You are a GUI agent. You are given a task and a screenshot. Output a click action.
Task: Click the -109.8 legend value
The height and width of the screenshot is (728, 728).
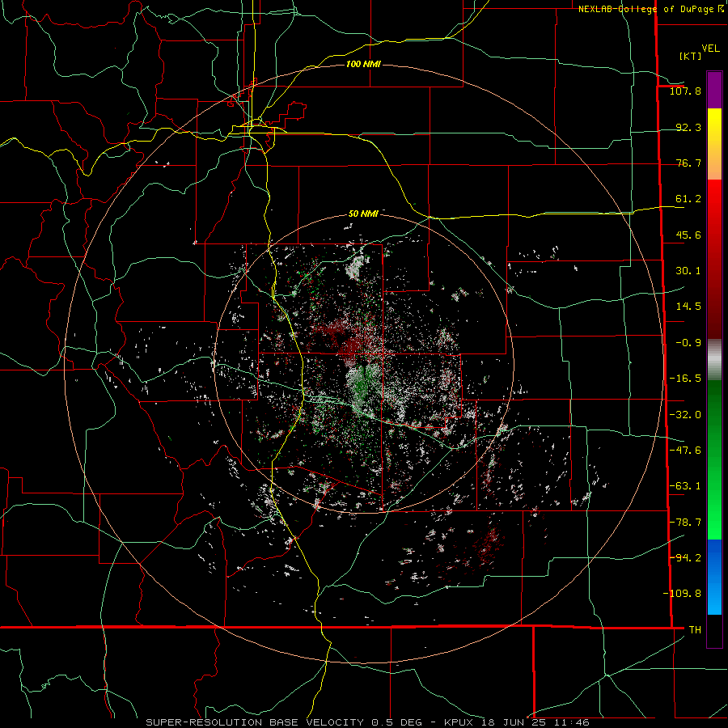point(682,594)
